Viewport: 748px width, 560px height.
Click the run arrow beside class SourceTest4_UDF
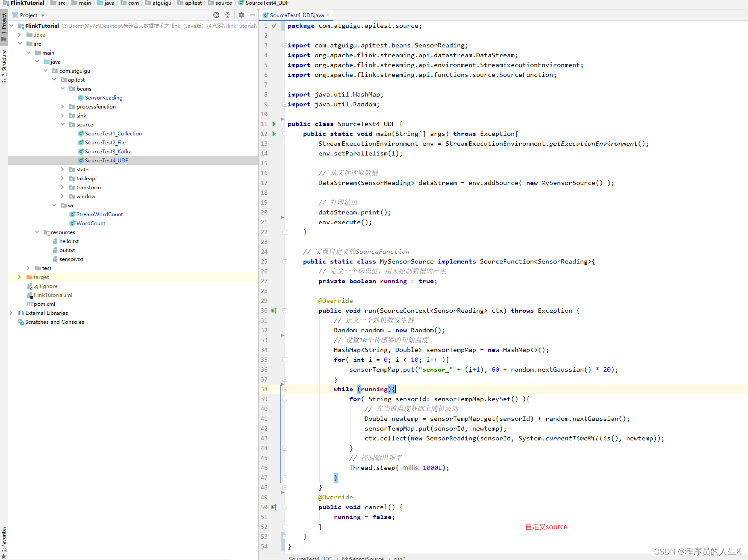point(274,124)
